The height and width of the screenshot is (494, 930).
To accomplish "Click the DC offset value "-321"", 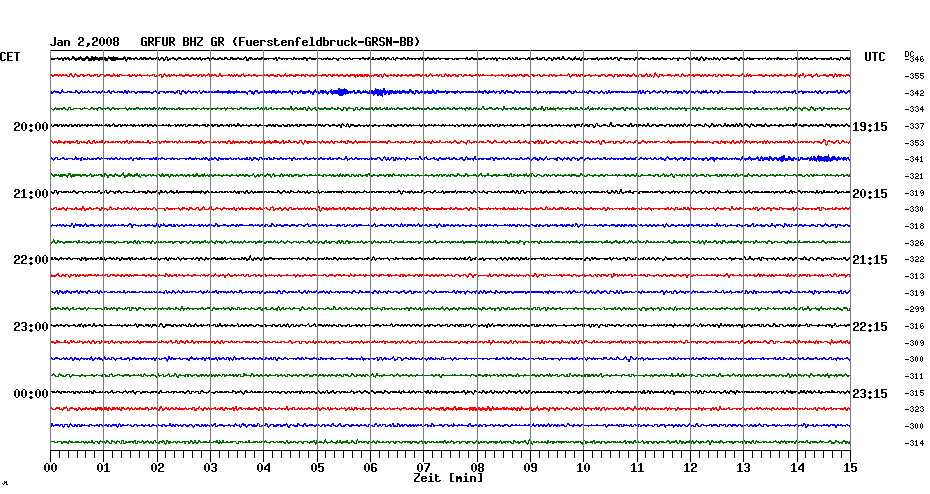I will [915, 176].
